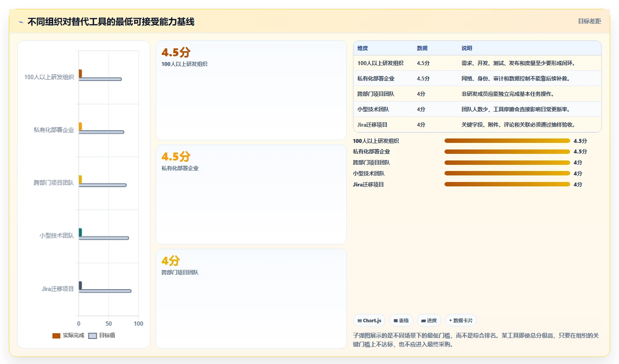Click the 数据 table column header

pyautogui.click(x=422, y=48)
